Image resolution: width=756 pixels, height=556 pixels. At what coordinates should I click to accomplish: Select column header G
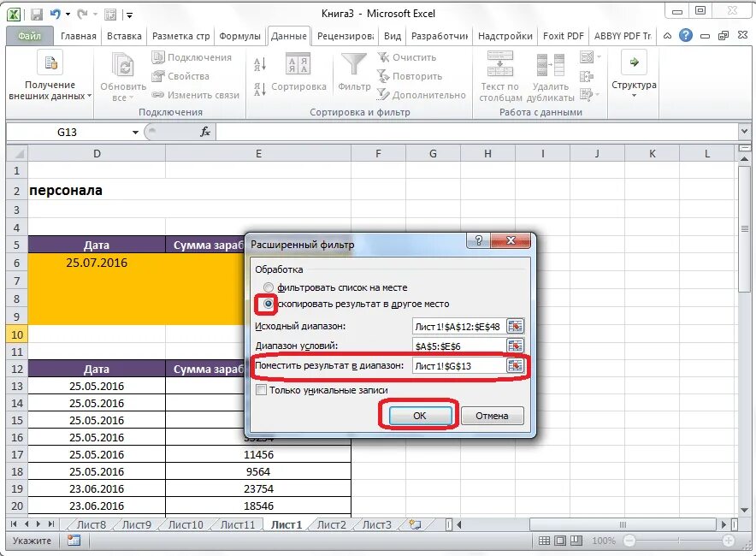click(x=433, y=154)
